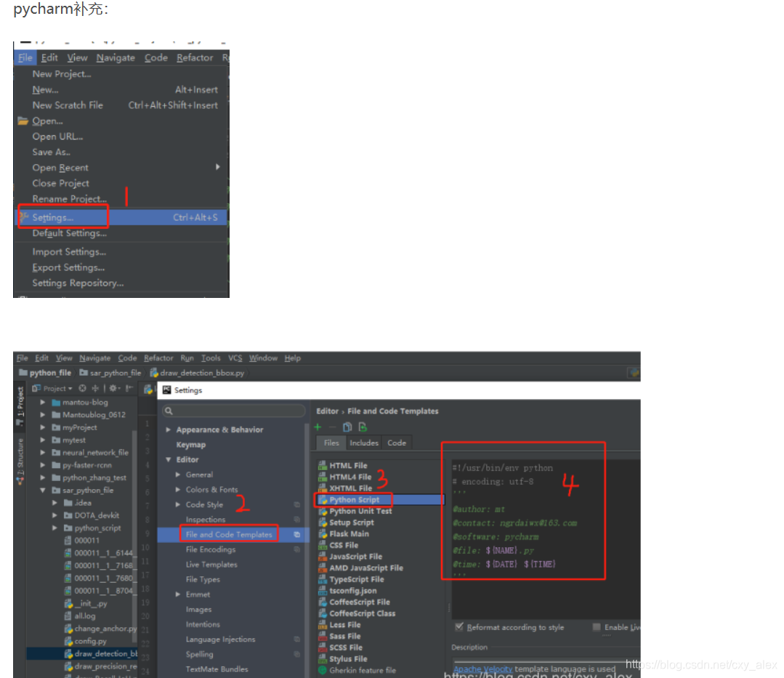This screenshot has width=784, height=678.
Task: Expand the mantou-blog project folder
Action: [x=43, y=402]
